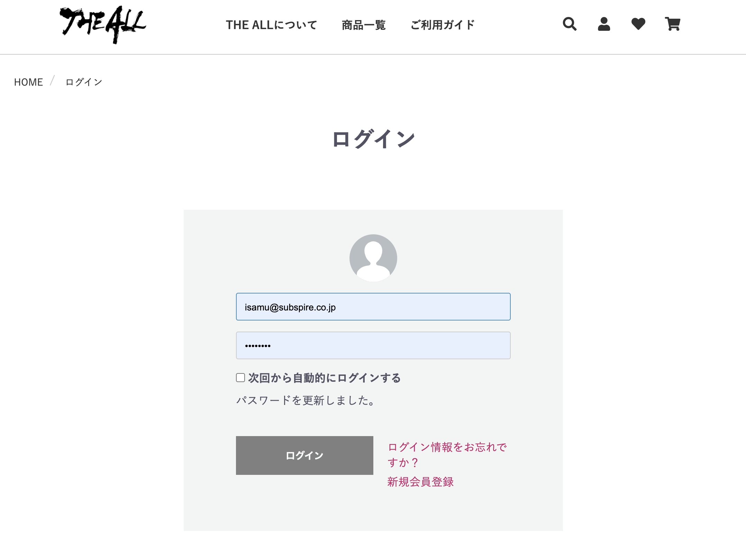Open the search magnifier icon
The image size is (746, 560).
(x=570, y=24)
